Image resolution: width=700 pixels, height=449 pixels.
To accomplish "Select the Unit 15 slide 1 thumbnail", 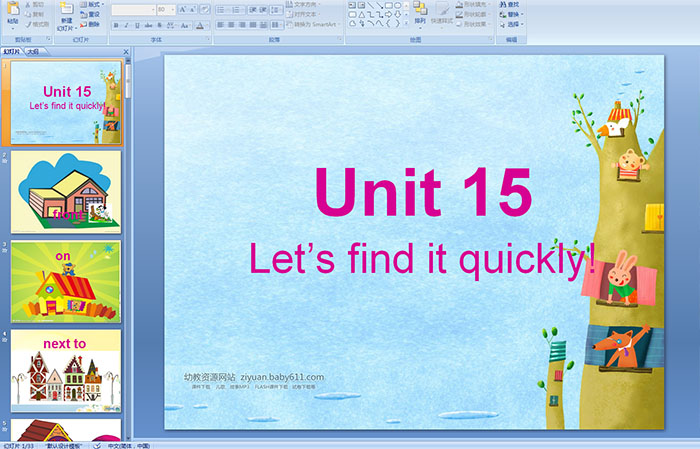I will 66,103.
